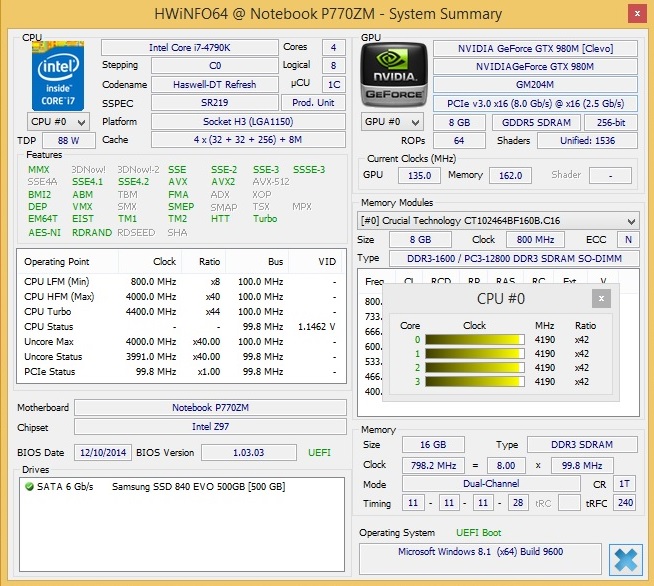
Task: Click the Intel Core i7-4790K name field
Action: (x=190, y=48)
